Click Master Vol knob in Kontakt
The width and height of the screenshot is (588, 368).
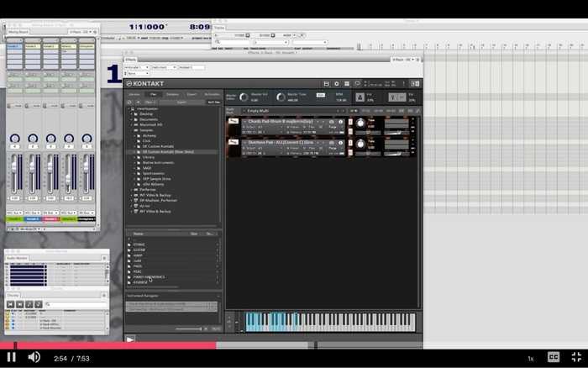point(244,97)
